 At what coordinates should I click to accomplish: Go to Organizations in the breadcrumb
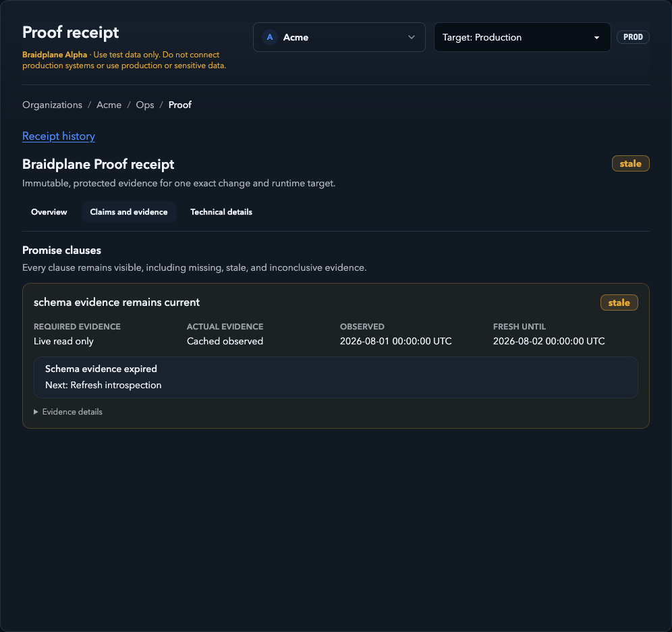point(52,105)
